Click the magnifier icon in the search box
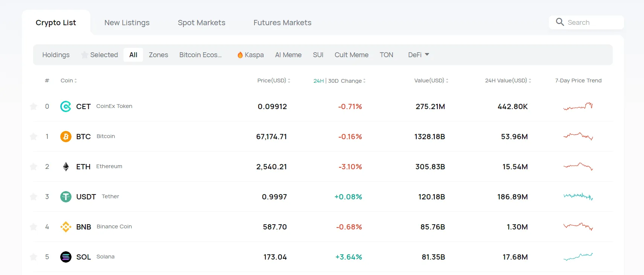 (x=560, y=22)
